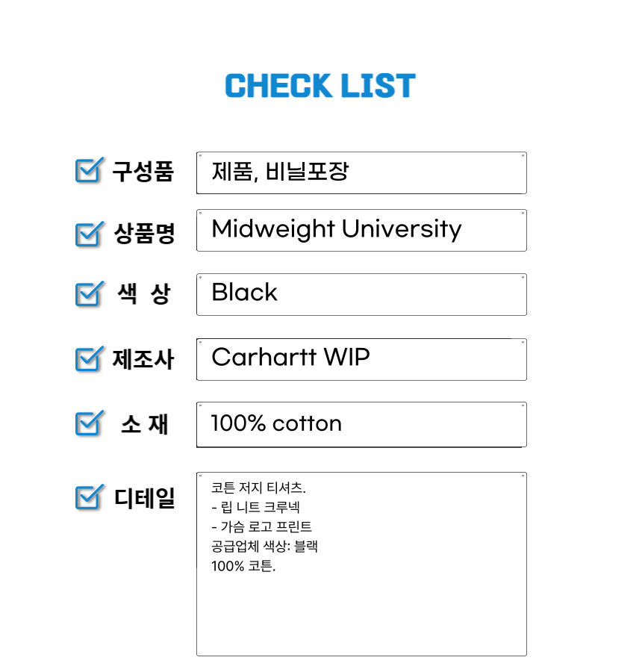The height and width of the screenshot is (672, 642).
Task: Select the 상품명 label text
Action: click(144, 234)
